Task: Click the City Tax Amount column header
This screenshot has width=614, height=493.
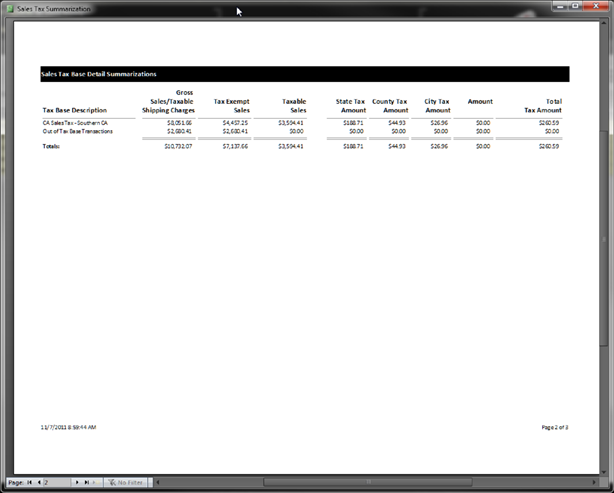Action: [437, 106]
